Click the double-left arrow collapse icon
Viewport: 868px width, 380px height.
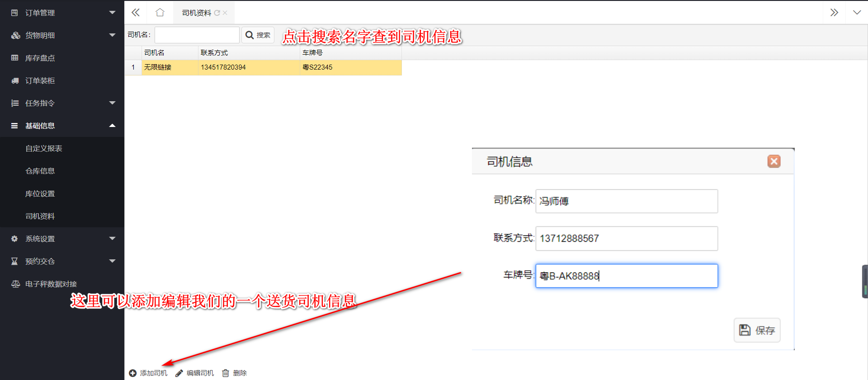tap(136, 13)
